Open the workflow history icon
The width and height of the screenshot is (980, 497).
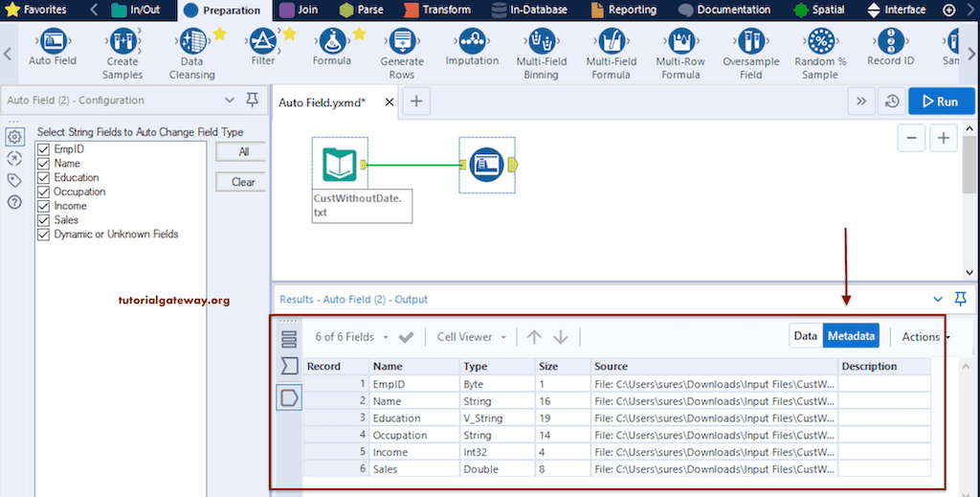tap(891, 102)
